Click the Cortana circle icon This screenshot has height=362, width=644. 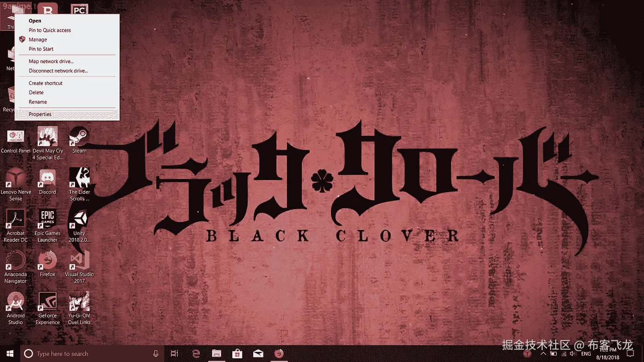coord(28,354)
